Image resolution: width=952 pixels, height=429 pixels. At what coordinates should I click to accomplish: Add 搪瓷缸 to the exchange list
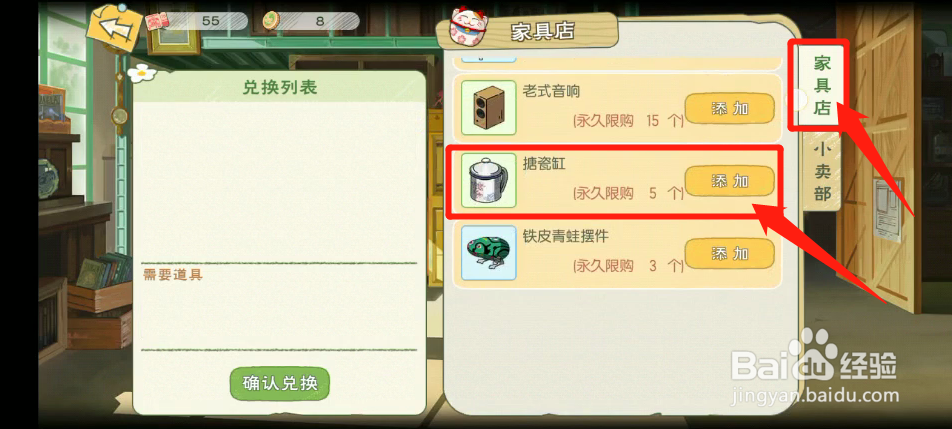click(730, 181)
